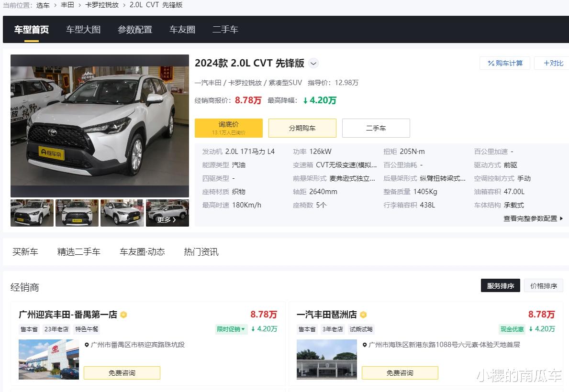Screen dimensions: 569x392
Task: Click location pin for 番禺区市桥迎宾路 address
Action: click(x=87, y=345)
